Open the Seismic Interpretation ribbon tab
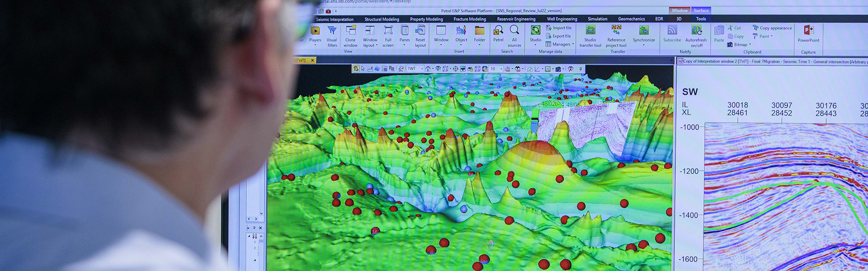The width and height of the screenshot is (868, 271). click(x=335, y=19)
